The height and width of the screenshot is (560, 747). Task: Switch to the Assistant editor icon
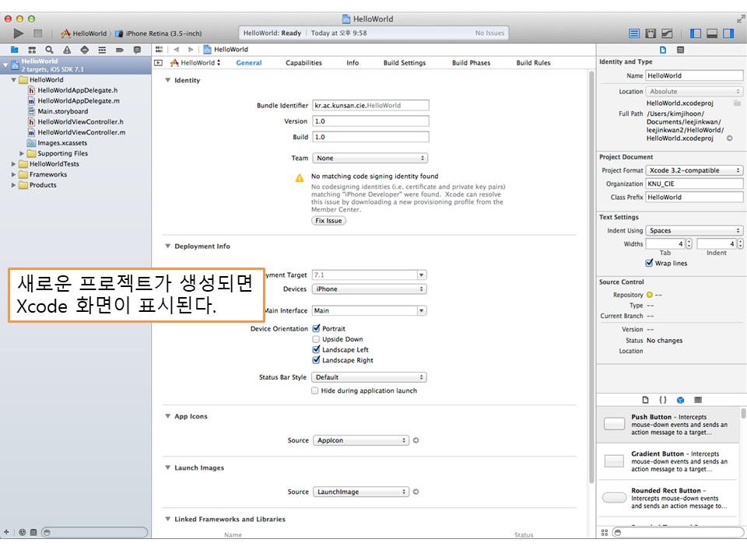[x=651, y=33]
